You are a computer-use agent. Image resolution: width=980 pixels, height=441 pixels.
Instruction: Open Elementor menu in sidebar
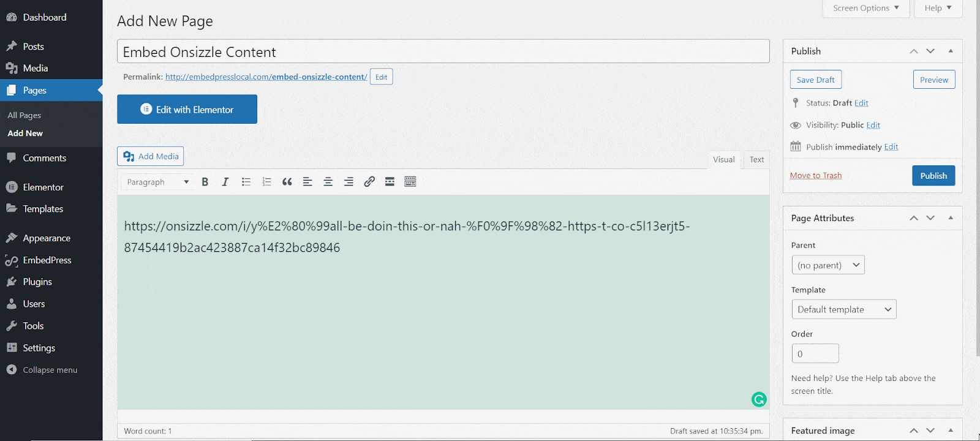point(51,187)
